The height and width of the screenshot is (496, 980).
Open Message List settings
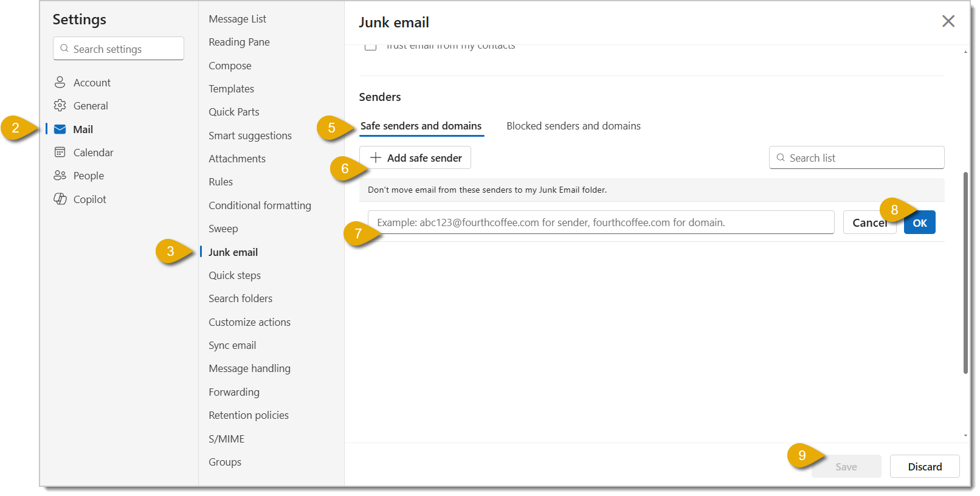tap(238, 19)
